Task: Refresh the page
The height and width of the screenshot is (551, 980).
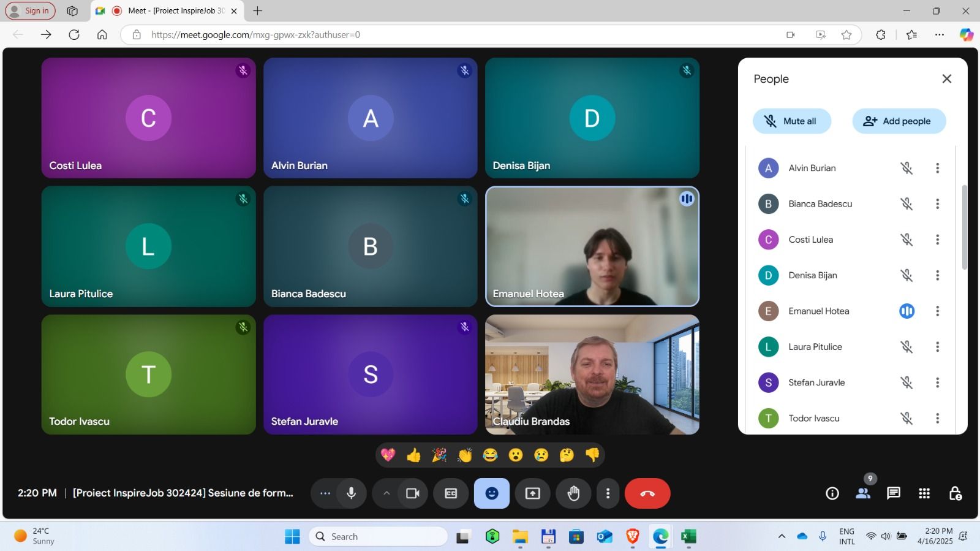Action: tap(74, 34)
